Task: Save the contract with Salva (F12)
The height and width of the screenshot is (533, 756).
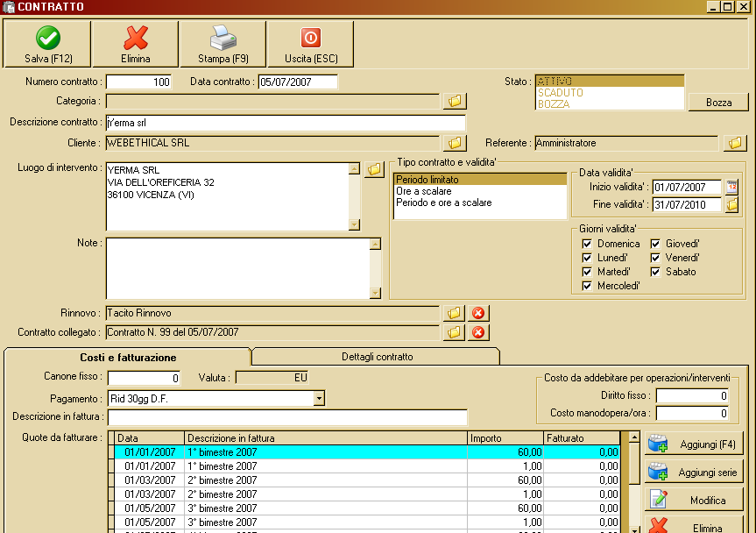Action: tap(47, 44)
